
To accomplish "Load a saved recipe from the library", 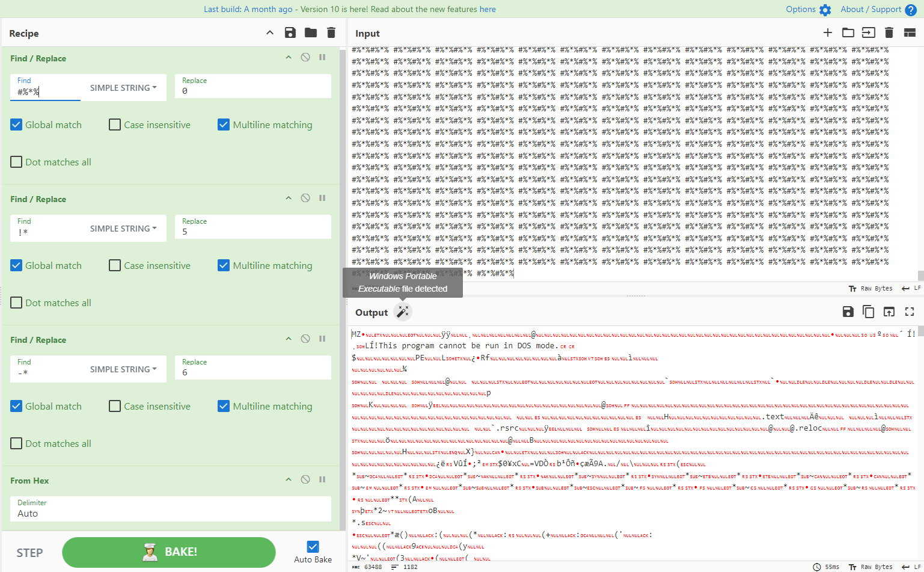I will click(310, 33).
